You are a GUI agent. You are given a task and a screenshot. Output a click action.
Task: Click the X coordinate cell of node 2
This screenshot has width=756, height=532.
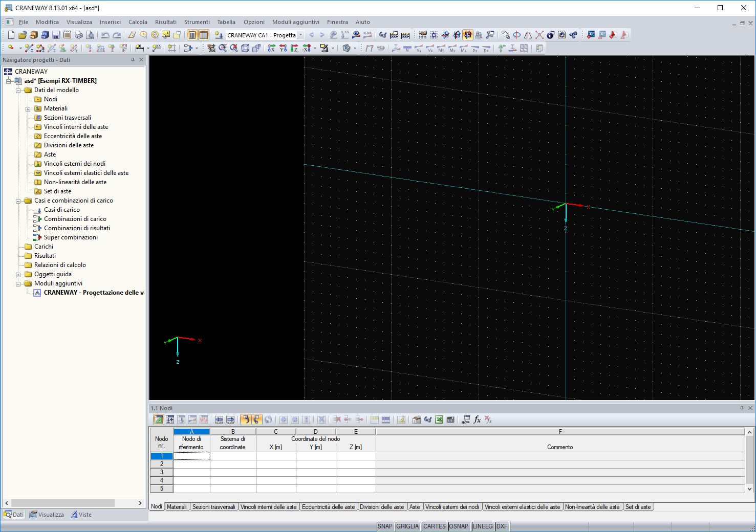[x=275, y=464]
